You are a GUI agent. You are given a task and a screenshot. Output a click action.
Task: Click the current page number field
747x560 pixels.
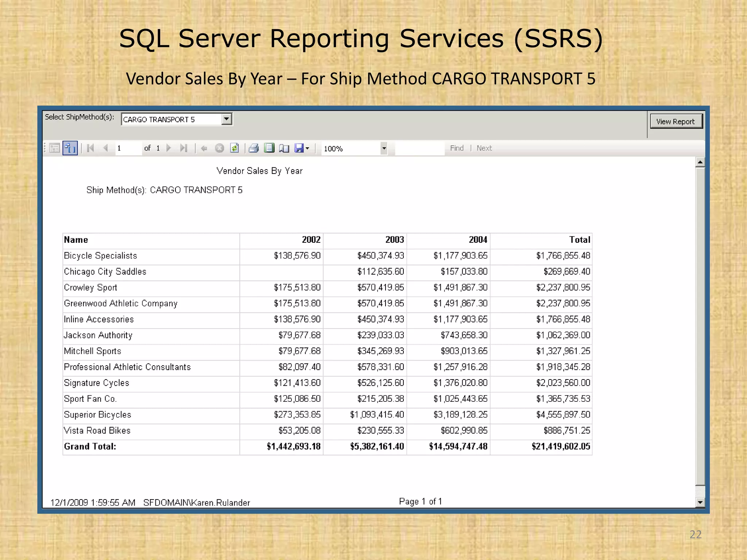point(128,148)
